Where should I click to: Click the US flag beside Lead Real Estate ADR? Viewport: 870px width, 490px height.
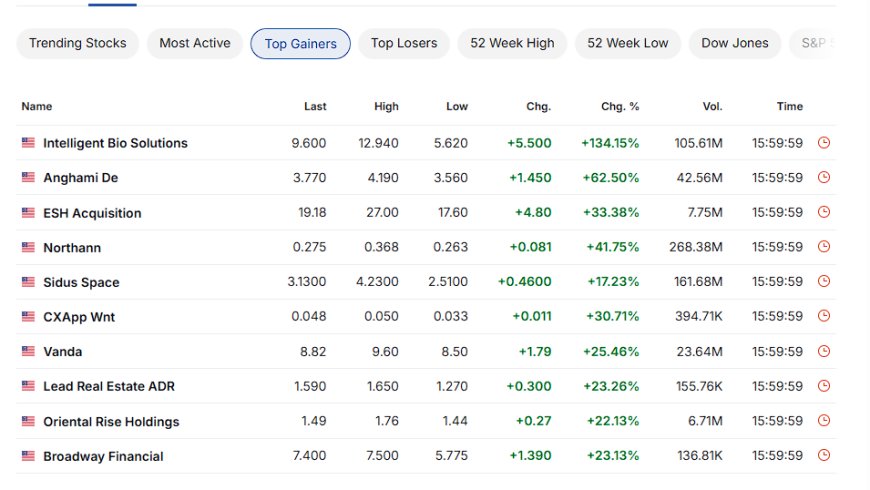click(x=28, y=386)
